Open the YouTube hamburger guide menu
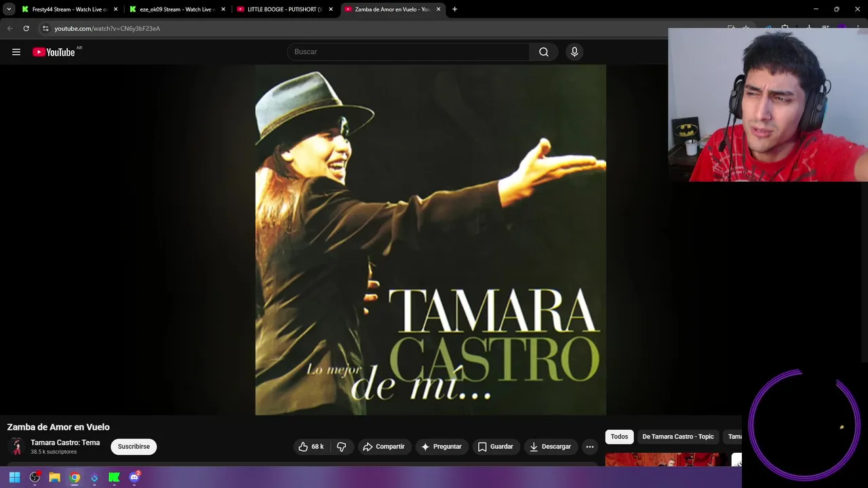868x488 pixels. click(x=16, y=52)
